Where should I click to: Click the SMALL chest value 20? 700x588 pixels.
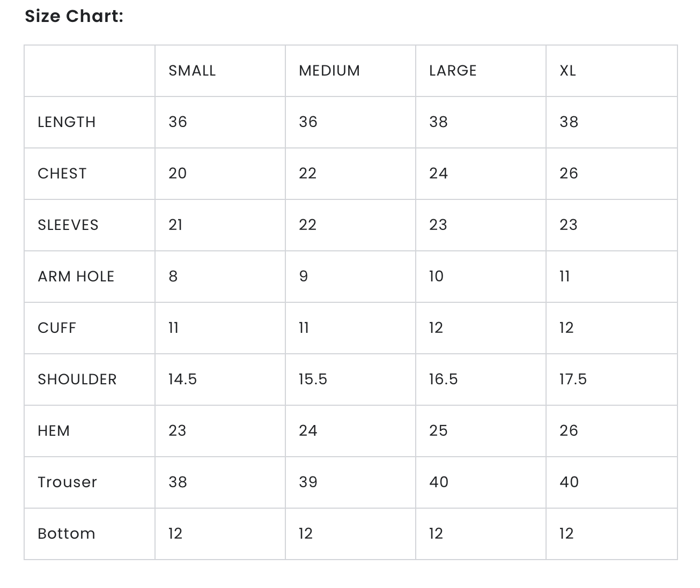tap(178, 174)
